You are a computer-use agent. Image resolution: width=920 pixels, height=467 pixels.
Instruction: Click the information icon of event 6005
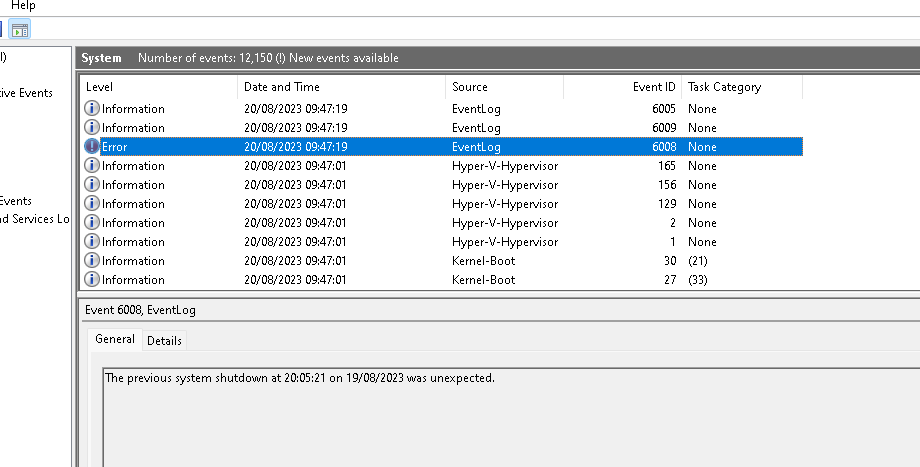[x=92, y=108]
